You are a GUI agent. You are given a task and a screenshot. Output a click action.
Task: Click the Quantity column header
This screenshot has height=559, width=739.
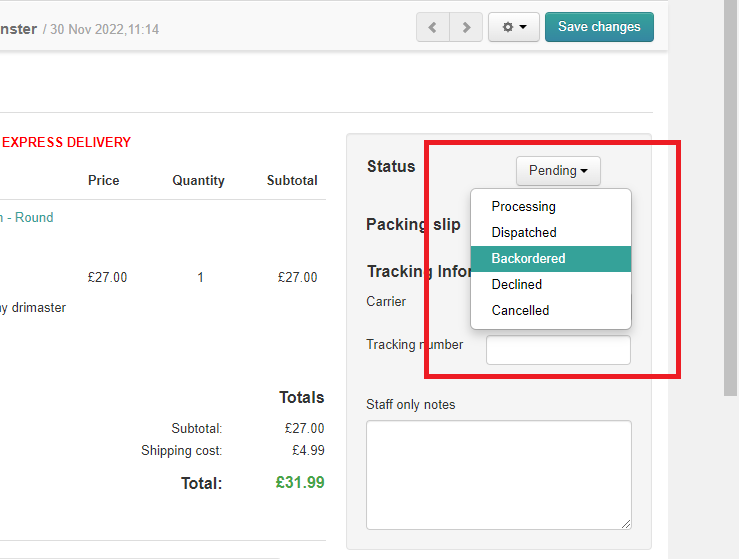click(198, 181)
